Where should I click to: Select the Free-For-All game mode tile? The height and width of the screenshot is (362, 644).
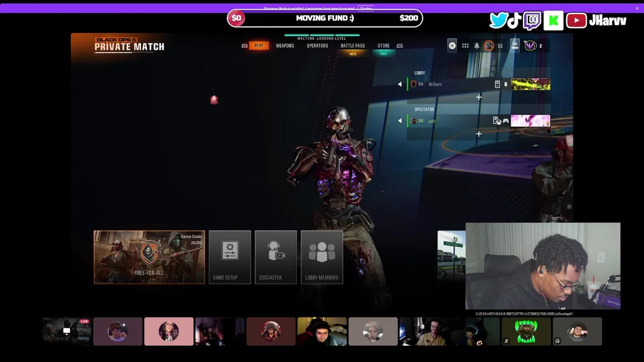(x=149, y=257)
